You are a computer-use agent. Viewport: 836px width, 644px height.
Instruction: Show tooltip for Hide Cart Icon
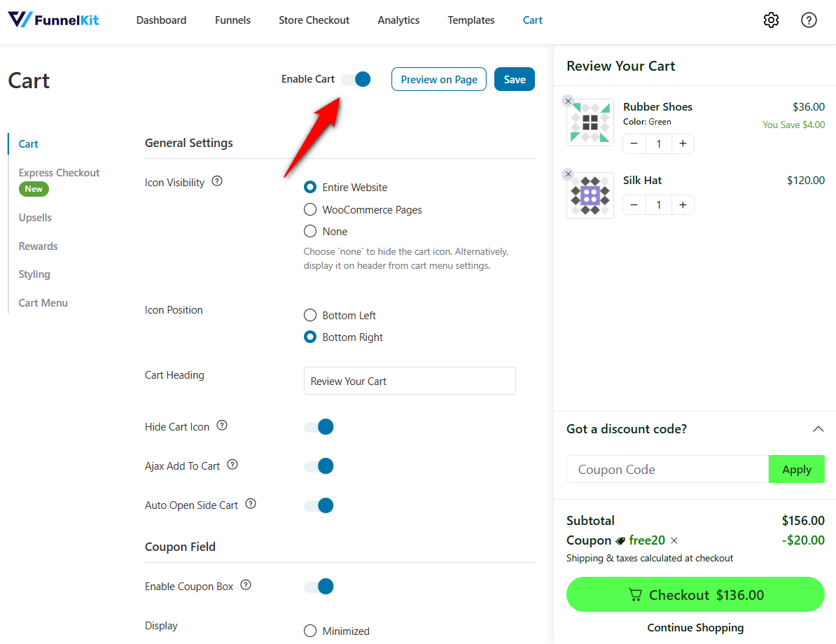(222, 426)
